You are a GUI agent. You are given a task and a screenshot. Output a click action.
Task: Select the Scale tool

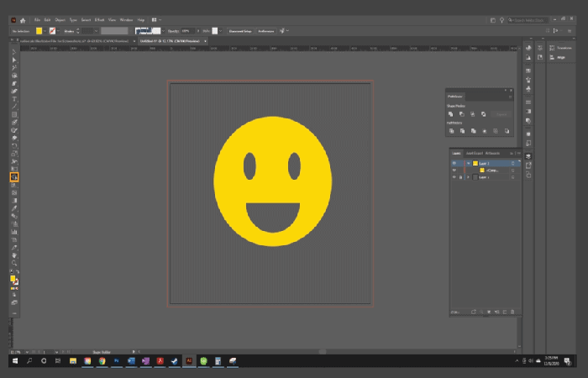coord(14,154)
